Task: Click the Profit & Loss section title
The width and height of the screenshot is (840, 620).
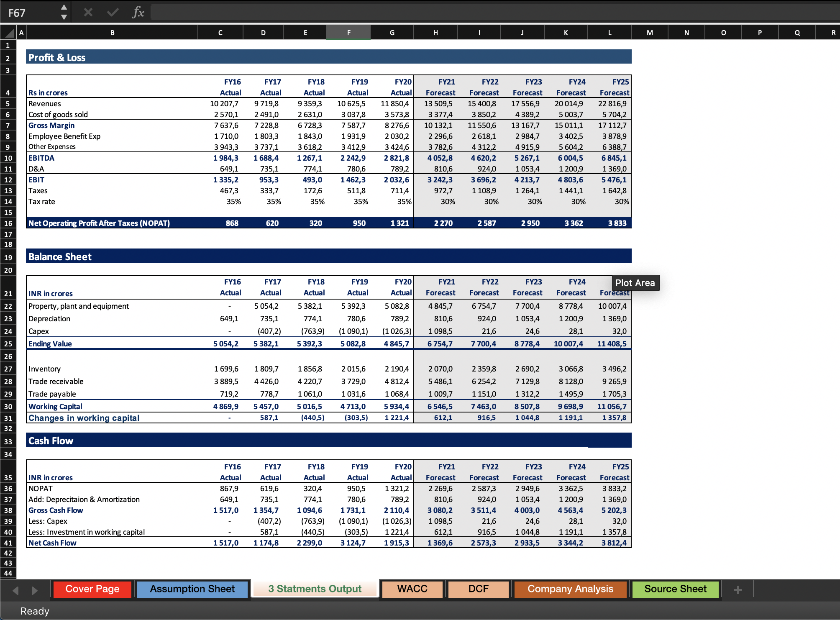Action: pos(57,58)
